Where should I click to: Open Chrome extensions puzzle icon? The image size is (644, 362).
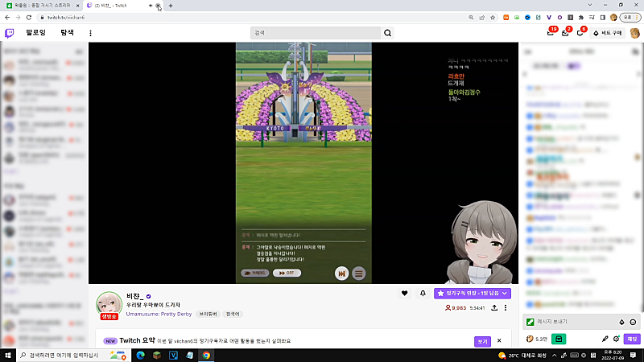tap(580, 18)
